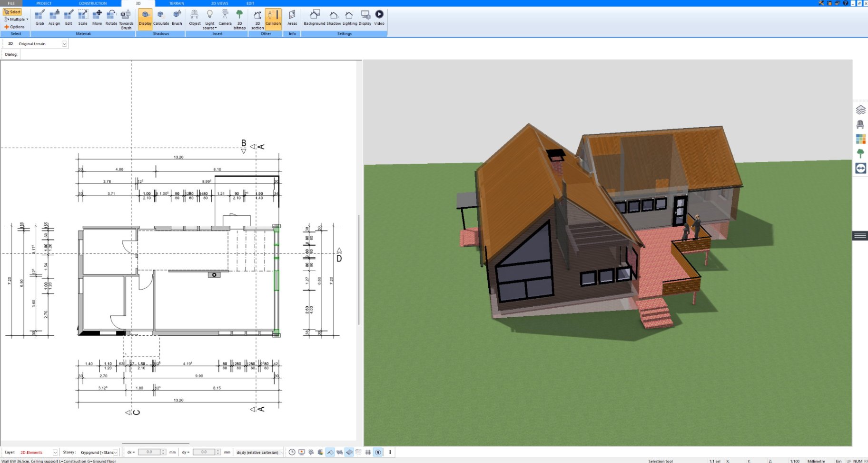Choose the Scale material tool

[x=83, y=17]
